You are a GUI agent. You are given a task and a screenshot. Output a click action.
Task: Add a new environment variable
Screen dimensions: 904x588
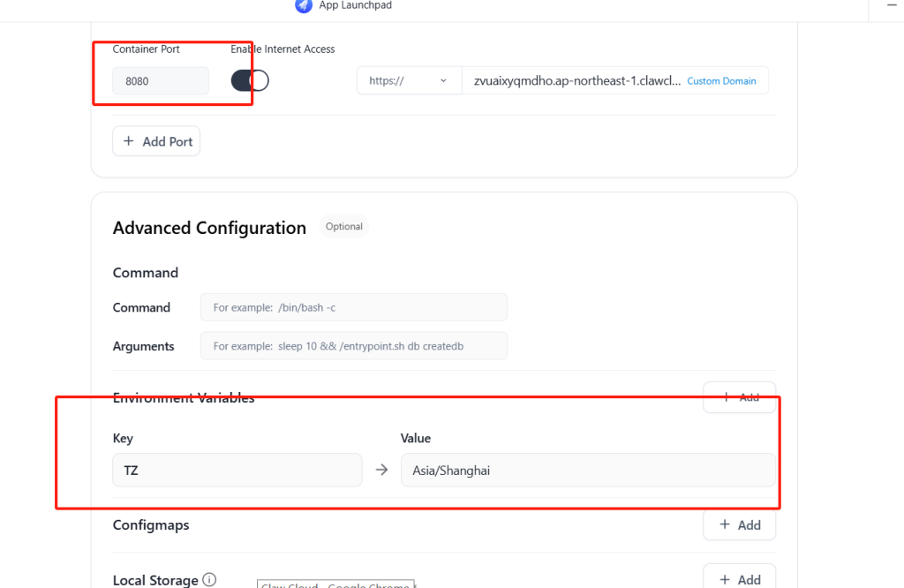(x=739, y=397)
